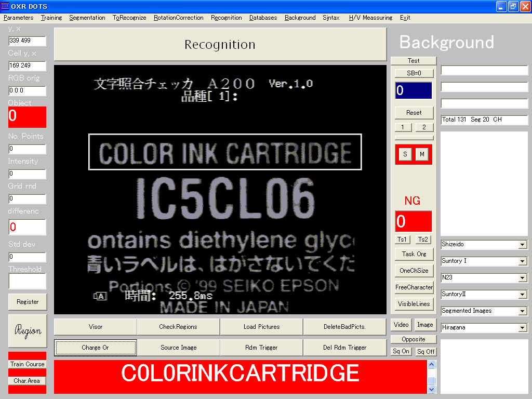
Task: Click the result scrollbar down arrow
Action: [432, 390]
